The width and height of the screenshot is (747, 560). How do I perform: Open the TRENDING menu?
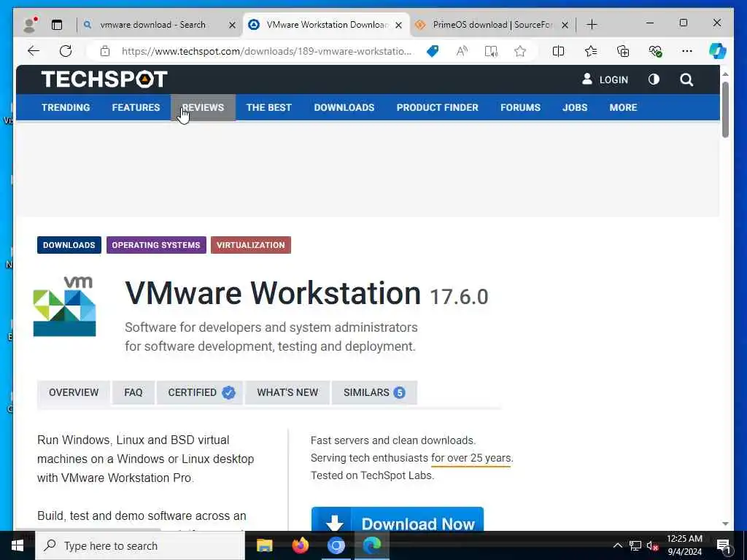(66, 108)
